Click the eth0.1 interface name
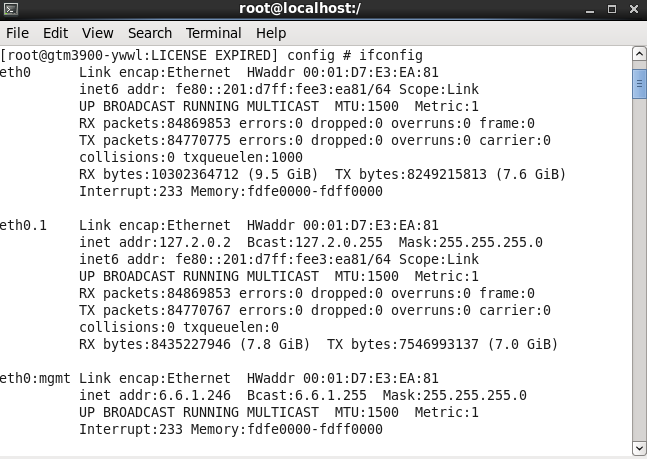647x459 pixels. (23, 225)
